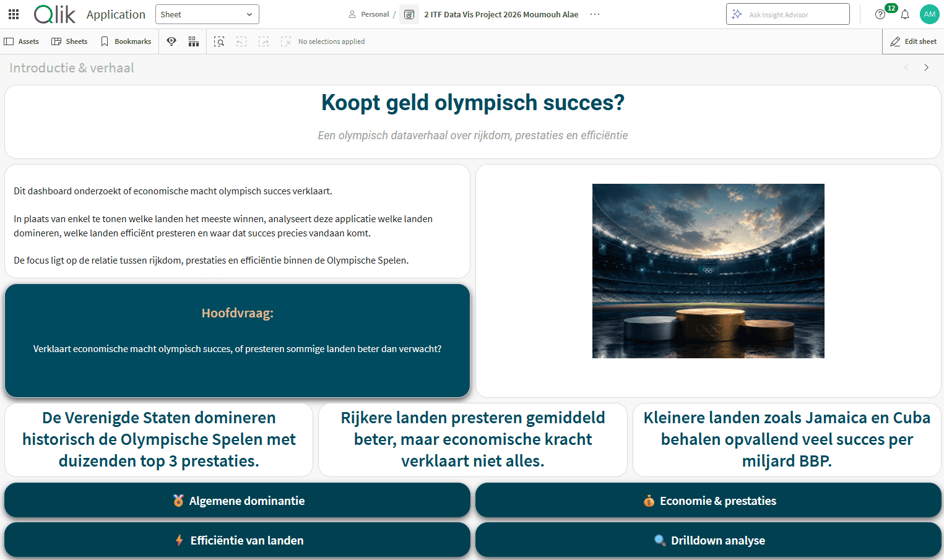Screen dimensions: 944x560
Task: Click the step forward selection icon
Action: [x=264, y=41]
